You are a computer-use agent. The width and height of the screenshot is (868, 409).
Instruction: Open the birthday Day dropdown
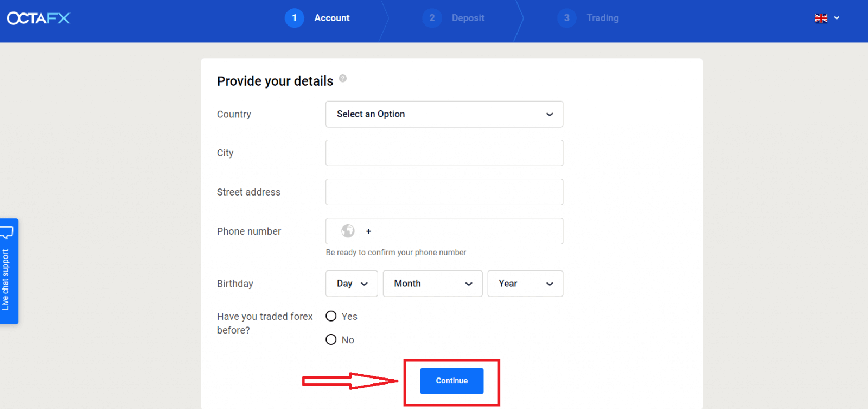point(352,284)
